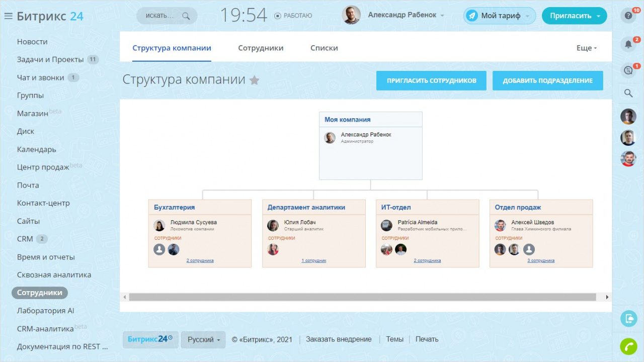The width and height of the screenshot is (644, 362).
Task: Open the chat messages icon in right panel
Action: point(628,70)
